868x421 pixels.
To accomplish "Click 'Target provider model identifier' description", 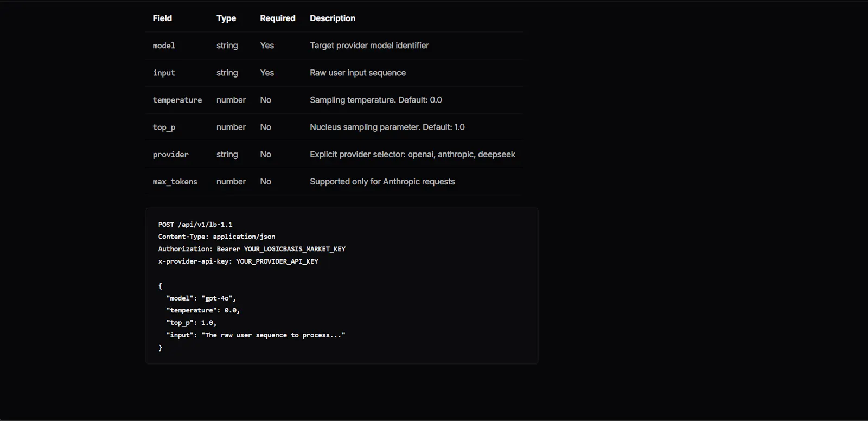I will click(x=369, y=46).
